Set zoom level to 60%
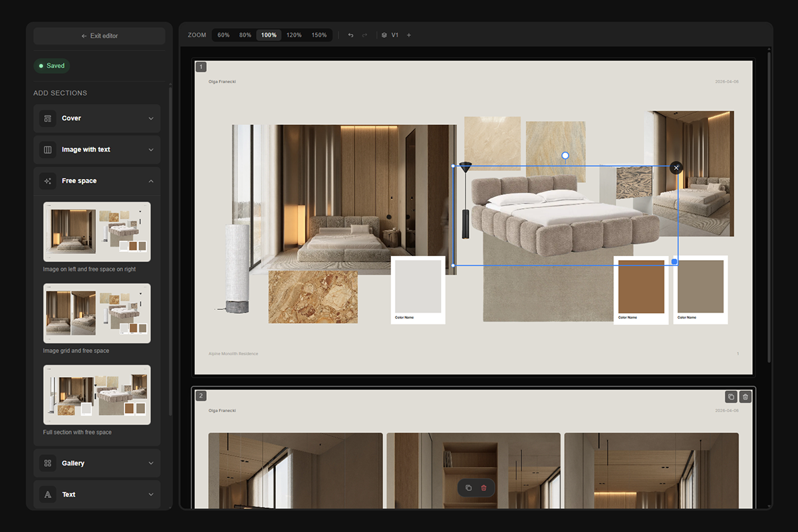The image size is (798, 532). coord(223,35)
